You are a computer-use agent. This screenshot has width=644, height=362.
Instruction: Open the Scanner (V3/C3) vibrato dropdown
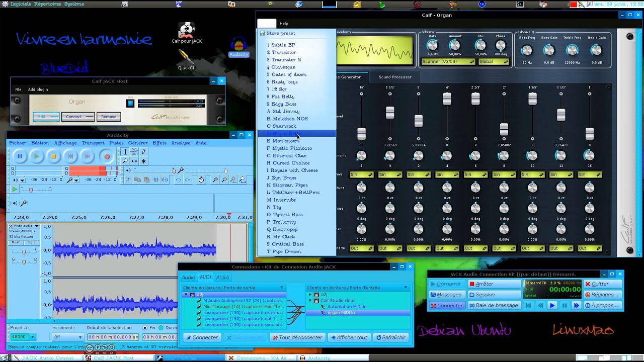(x=448, y=62)
